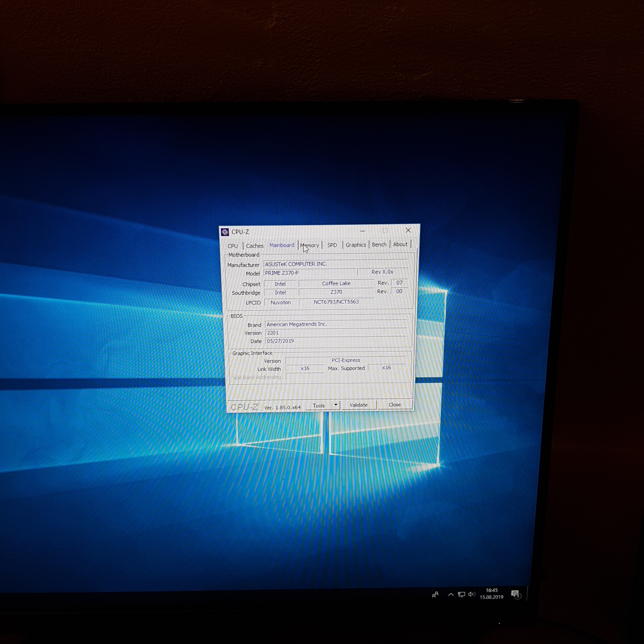Open the Graphics tab

(x=356, y=245)
